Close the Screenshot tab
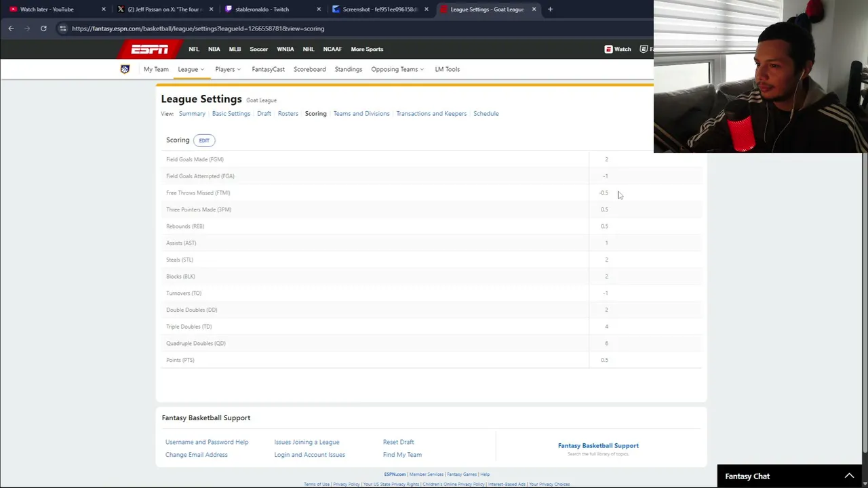Screen dimensions: 868x488 click(x=426, y=9)
